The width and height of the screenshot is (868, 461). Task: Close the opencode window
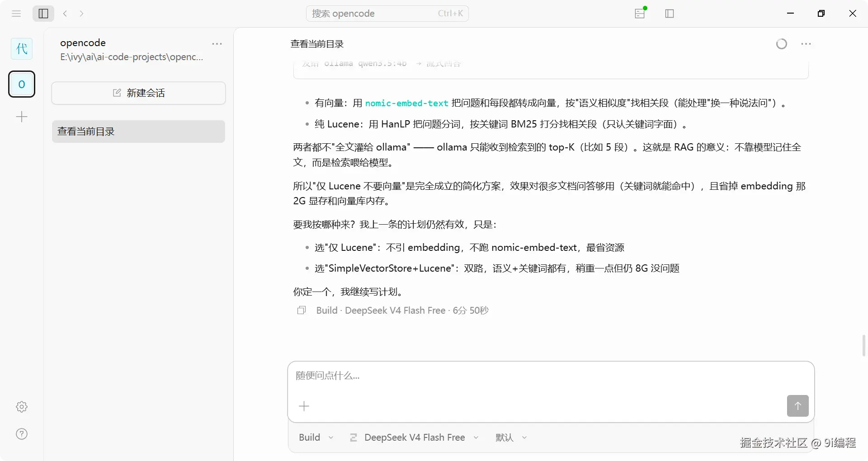coord(853,14)
